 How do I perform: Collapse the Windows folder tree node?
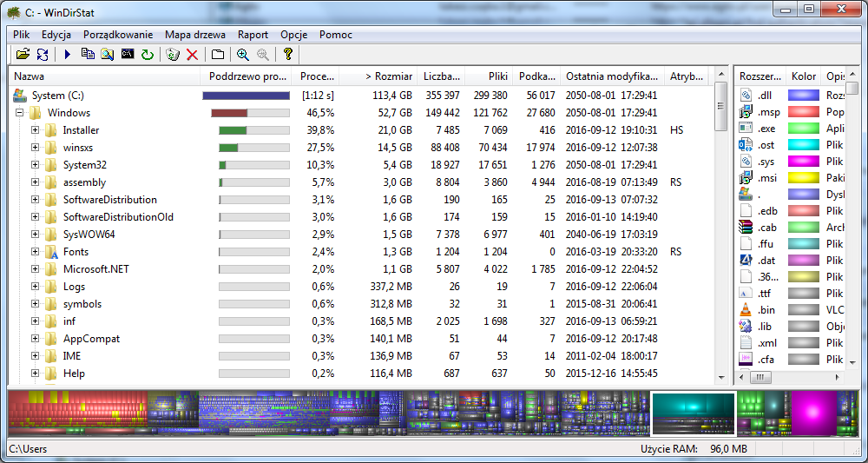[20, 112]
